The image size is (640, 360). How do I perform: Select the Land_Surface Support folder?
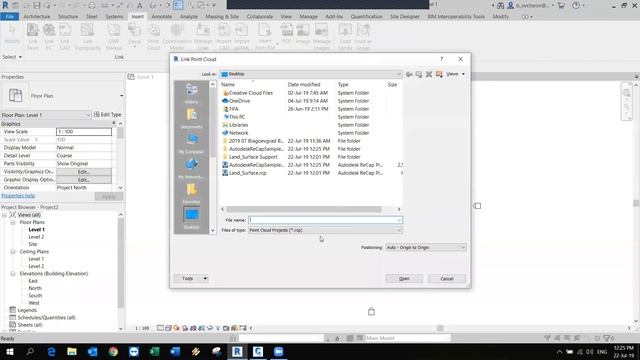[253, 157]
